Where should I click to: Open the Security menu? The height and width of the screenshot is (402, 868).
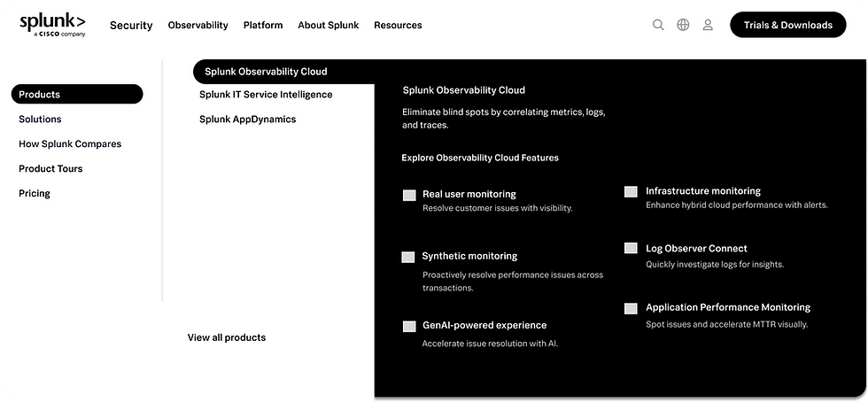click(x=131, y=26)
